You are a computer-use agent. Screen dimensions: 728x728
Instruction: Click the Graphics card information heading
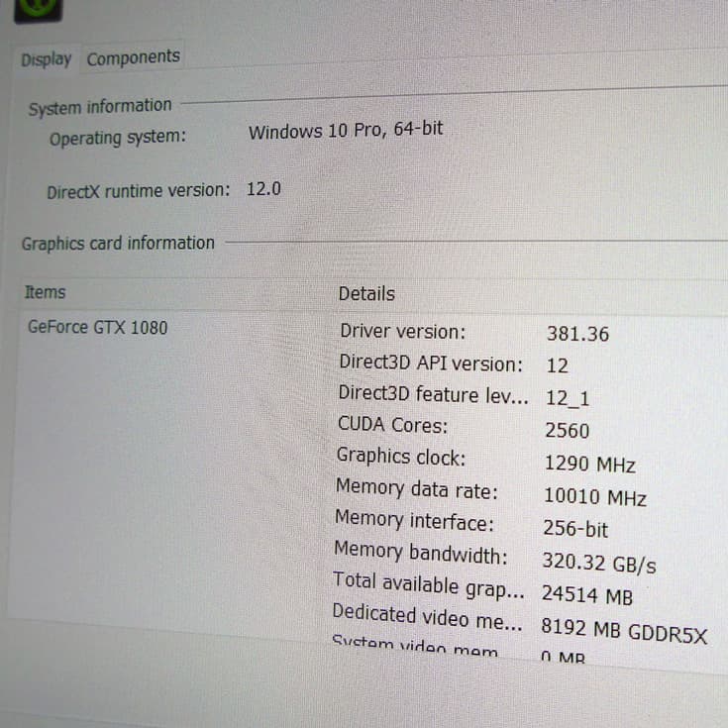pyautogui.click(x=118, y=244)
